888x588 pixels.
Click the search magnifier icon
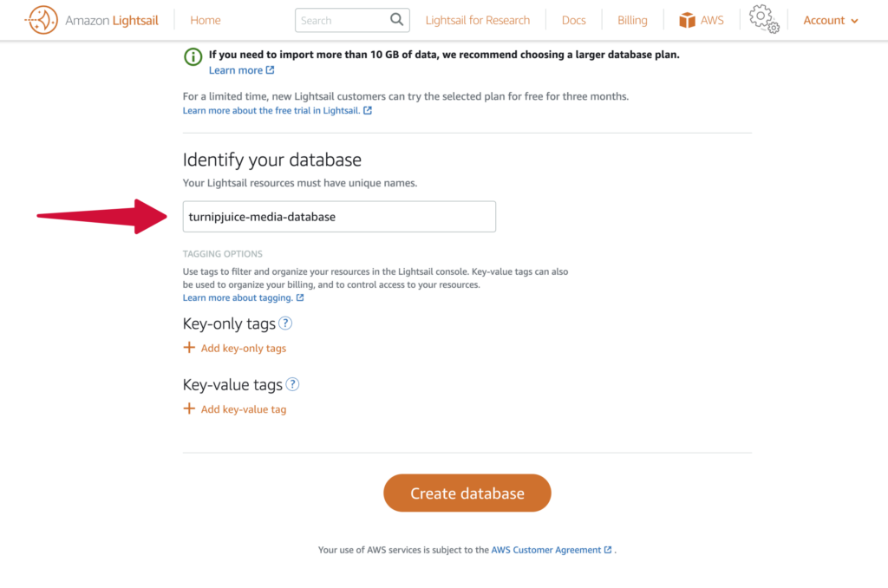397,19
